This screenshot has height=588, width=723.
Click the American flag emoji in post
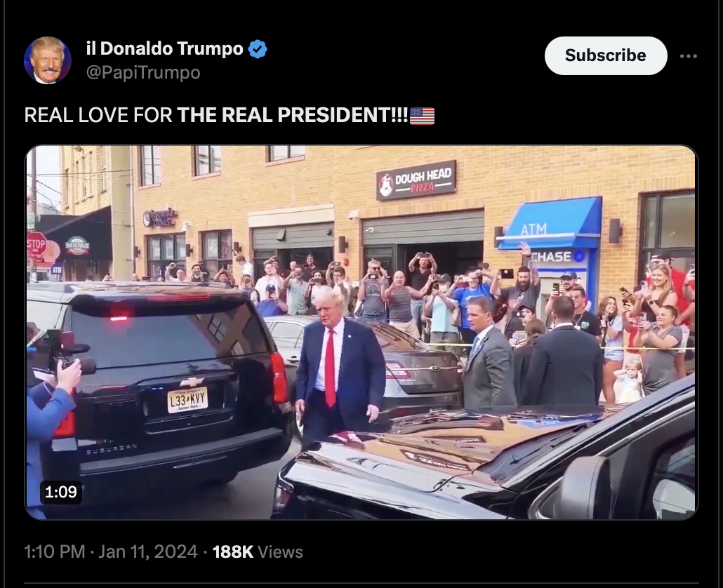(422, 116)
